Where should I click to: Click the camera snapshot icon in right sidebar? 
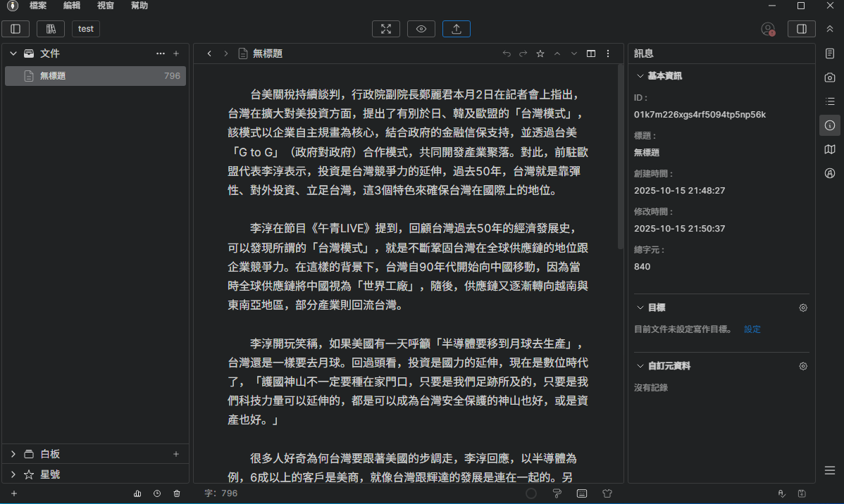tap(830, 77)
